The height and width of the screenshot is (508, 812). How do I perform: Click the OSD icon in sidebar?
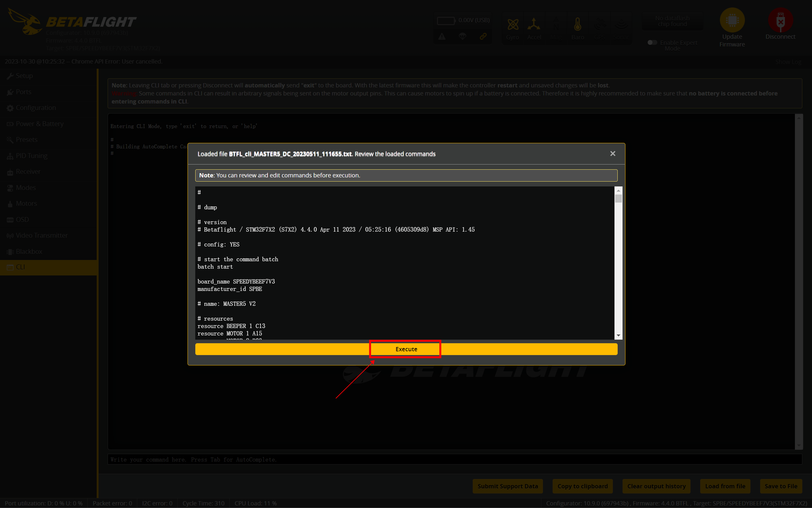[10, 220]
